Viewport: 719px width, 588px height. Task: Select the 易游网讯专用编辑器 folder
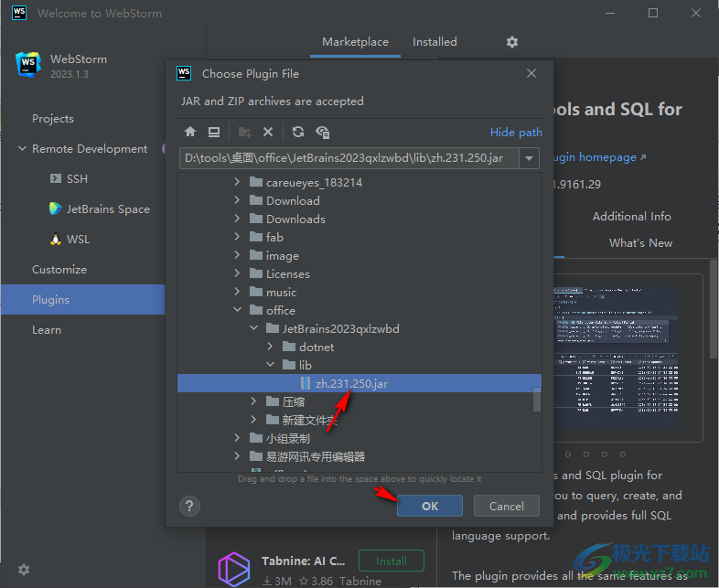(x=316, y=456)
